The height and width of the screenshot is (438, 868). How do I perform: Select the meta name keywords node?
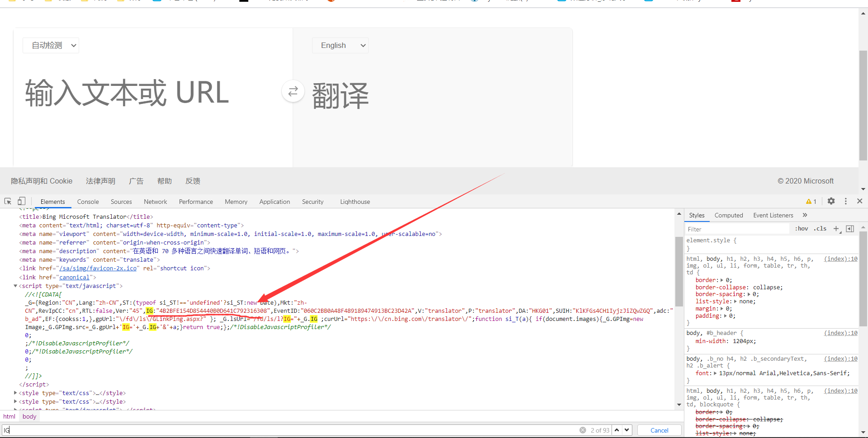[90, 259]
